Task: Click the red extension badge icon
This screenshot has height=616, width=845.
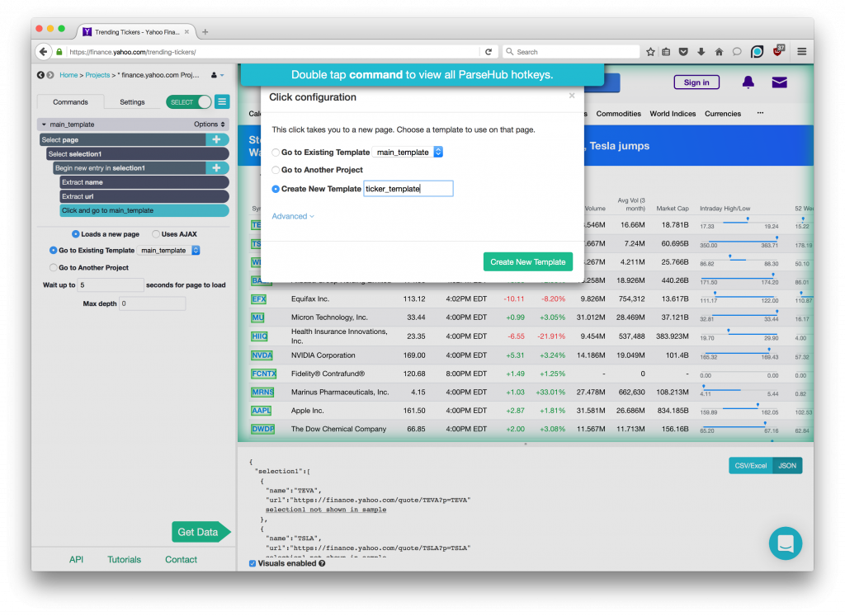Action: [x=778, y=51]
